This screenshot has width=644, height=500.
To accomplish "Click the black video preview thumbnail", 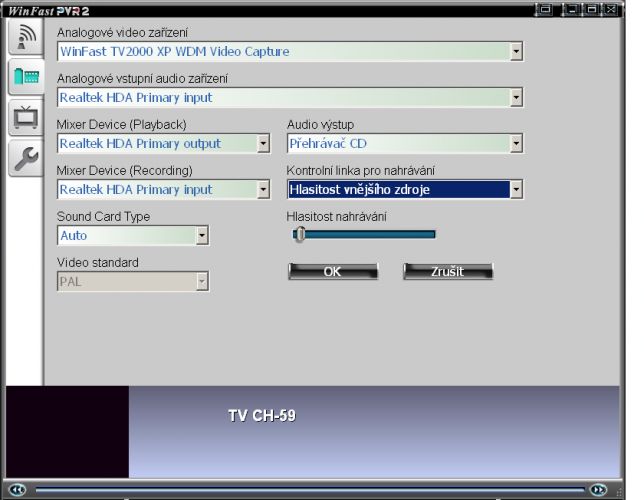I will pyautogui.click(x=67, y=431).
